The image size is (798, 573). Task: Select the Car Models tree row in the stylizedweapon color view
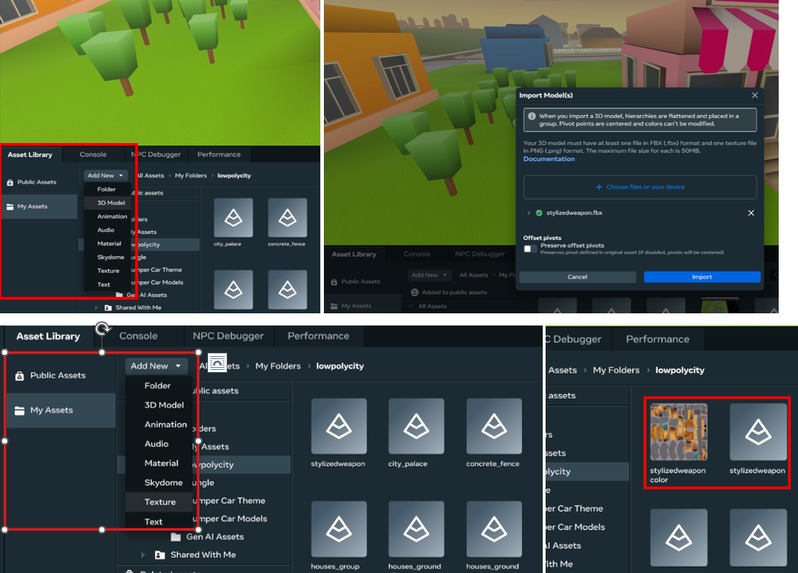tap(587, 527)
